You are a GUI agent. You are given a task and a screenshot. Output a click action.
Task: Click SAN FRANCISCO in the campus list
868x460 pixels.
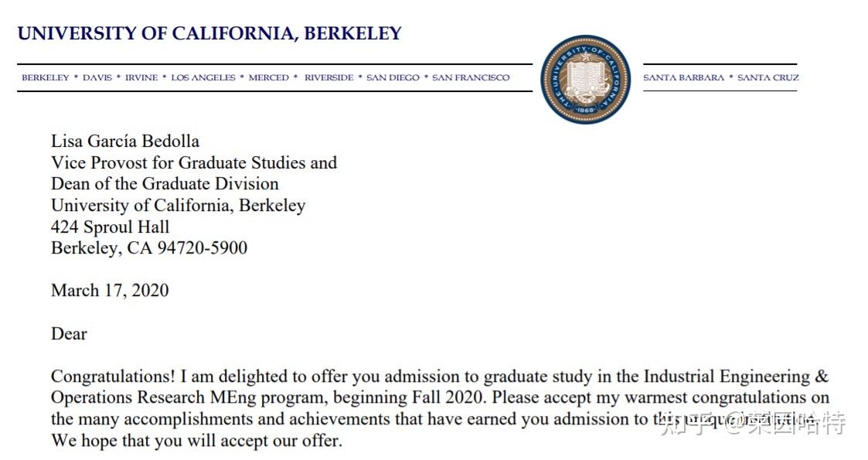(x=471, y=78)
